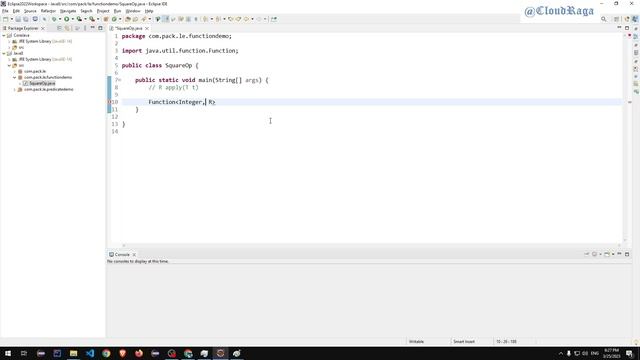The width and height of the screenshot is (640, 360).
Task: Click the Next Annotation icon
Action: 206,19
